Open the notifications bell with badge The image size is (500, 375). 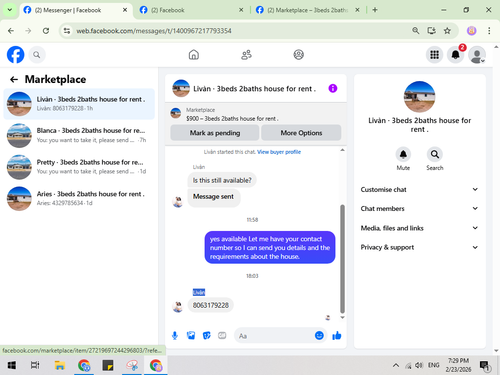point(456,54)
